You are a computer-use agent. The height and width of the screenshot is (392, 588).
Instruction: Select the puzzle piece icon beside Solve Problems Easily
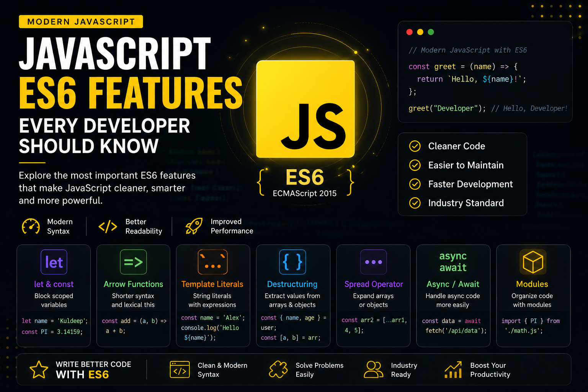pos(278,369)
